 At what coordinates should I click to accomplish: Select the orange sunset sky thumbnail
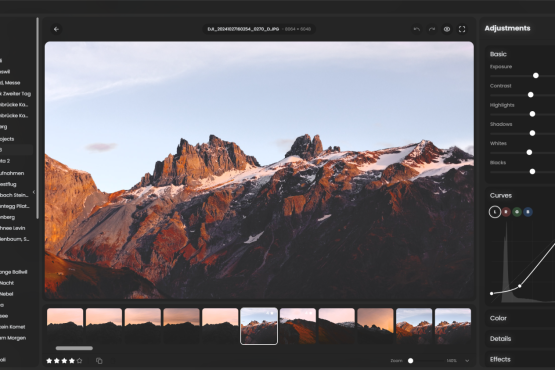click(x=375, y=326)
